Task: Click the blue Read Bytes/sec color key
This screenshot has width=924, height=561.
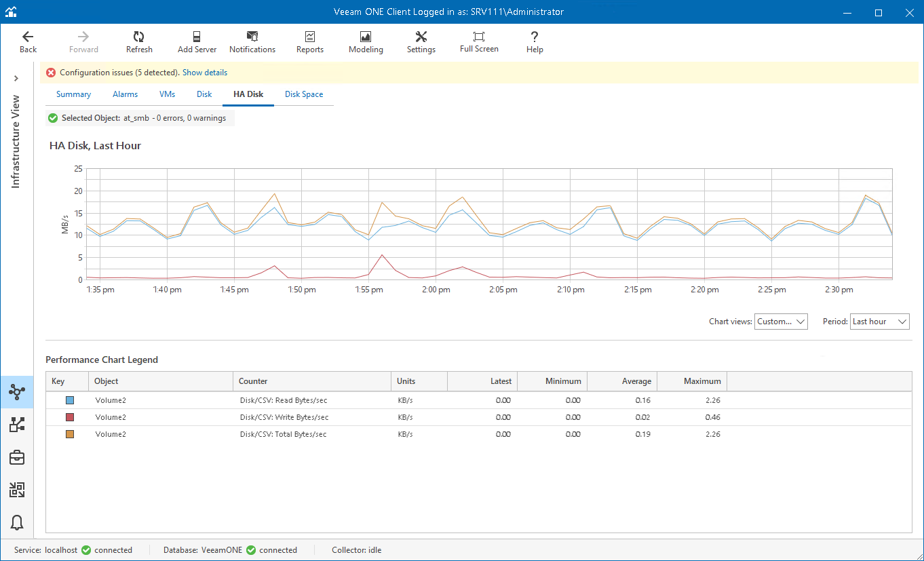Action: point(69,400)
